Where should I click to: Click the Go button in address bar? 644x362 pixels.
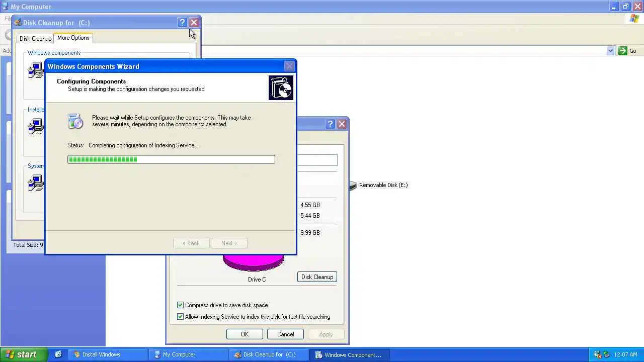(627, 51)
